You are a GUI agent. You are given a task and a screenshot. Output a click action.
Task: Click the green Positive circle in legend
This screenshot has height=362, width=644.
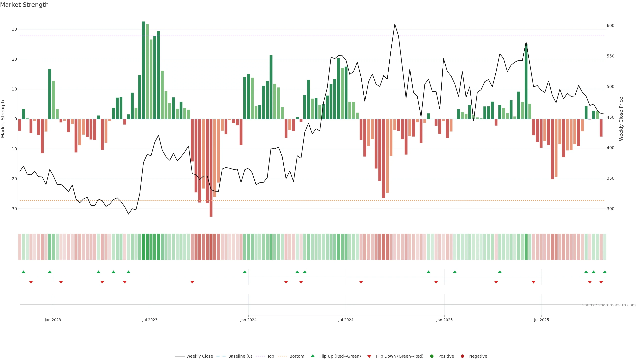pos(432,356)
